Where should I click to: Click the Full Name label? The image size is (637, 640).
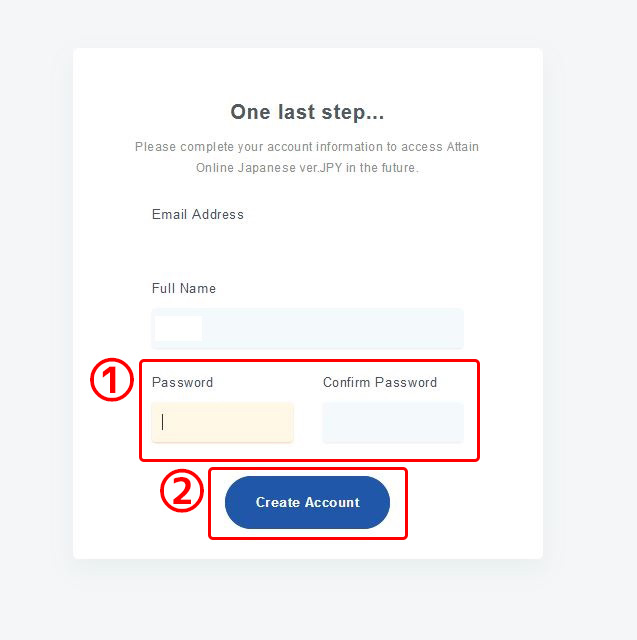pos(183,288)
